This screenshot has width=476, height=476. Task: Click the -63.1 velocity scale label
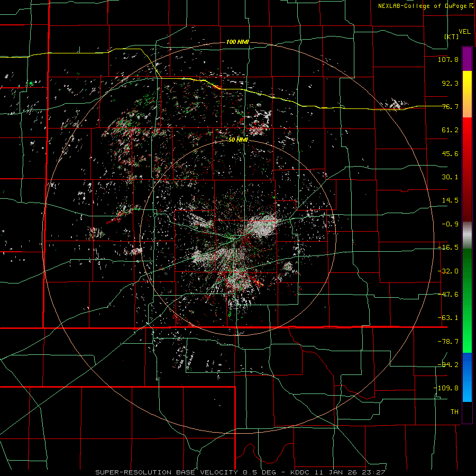coord(448,318)
